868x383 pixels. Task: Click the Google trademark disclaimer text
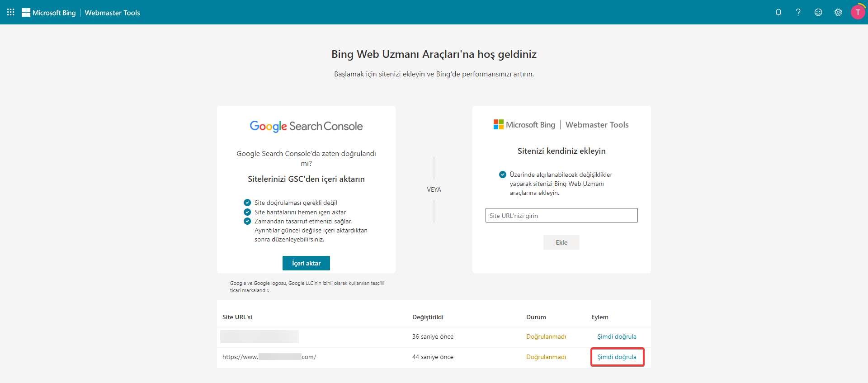pos(307,287)
